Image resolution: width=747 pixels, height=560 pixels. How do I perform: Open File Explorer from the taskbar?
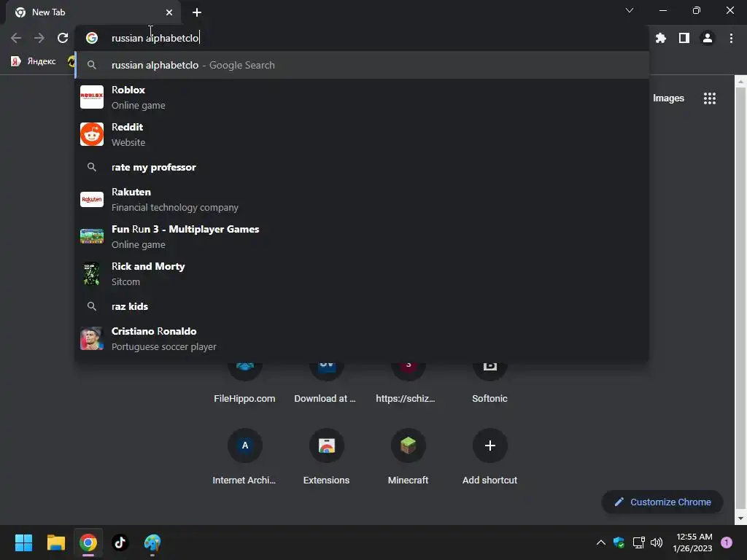(55, 542)
